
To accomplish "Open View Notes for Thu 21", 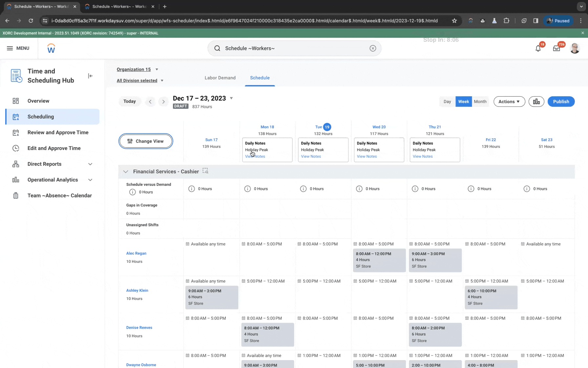I will click(423, 156).
